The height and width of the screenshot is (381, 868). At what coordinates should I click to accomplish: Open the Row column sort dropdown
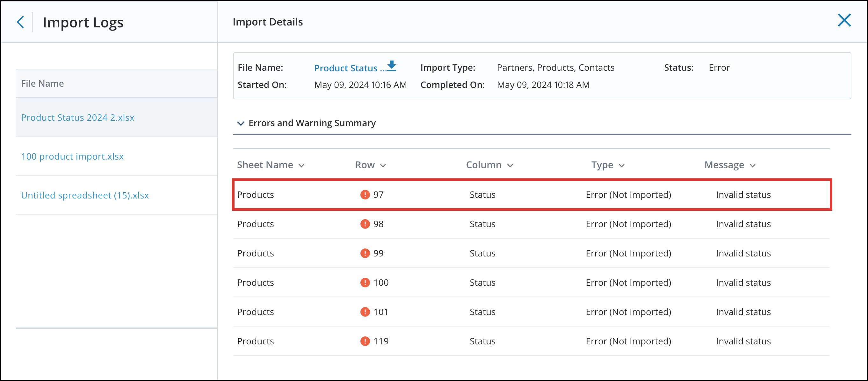(x=383, y=165)
